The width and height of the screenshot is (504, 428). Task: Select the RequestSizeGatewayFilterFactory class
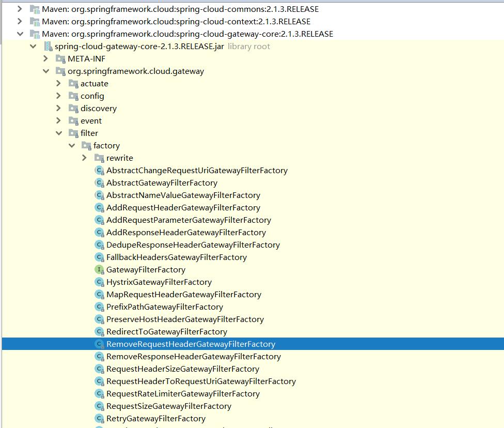click(x=169, y=406)
